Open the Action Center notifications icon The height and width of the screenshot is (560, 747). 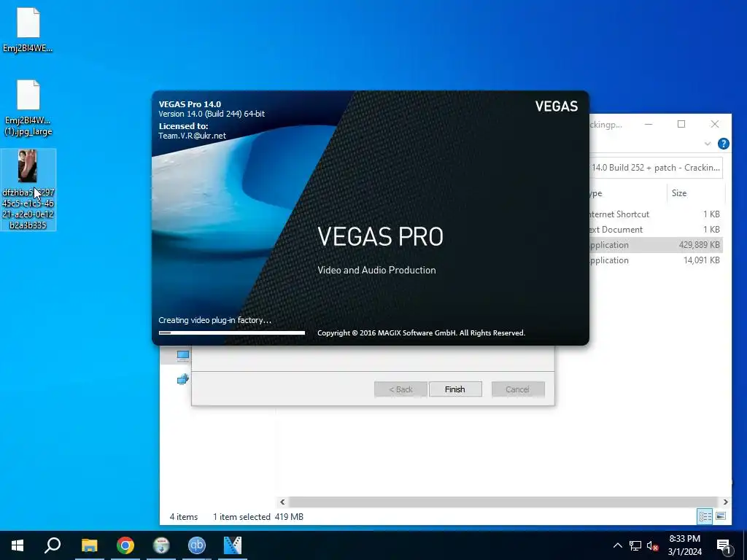[x=724, y=546]
